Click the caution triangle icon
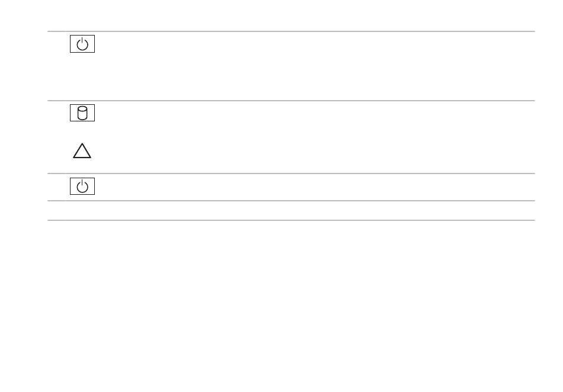This screenshot has height=392, width=563. tap(82, 150)
